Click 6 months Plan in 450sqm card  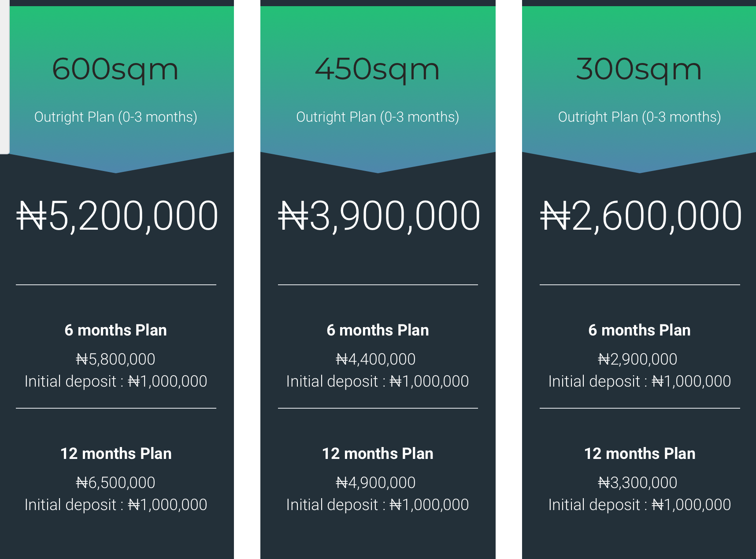tap(378, 330)
